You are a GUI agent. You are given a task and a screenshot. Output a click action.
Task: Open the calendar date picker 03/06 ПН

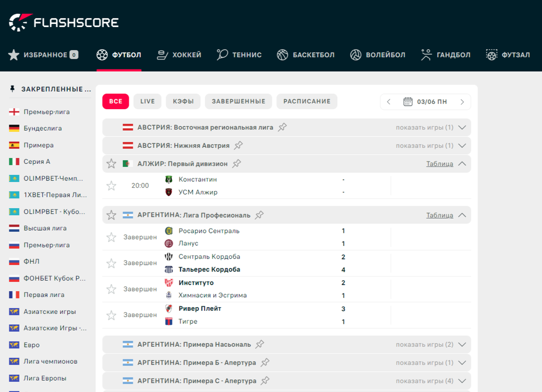click(x=425, y=102)
